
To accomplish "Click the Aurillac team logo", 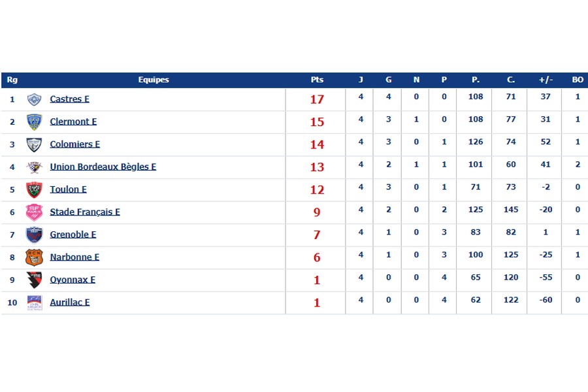I will [34, 302].
